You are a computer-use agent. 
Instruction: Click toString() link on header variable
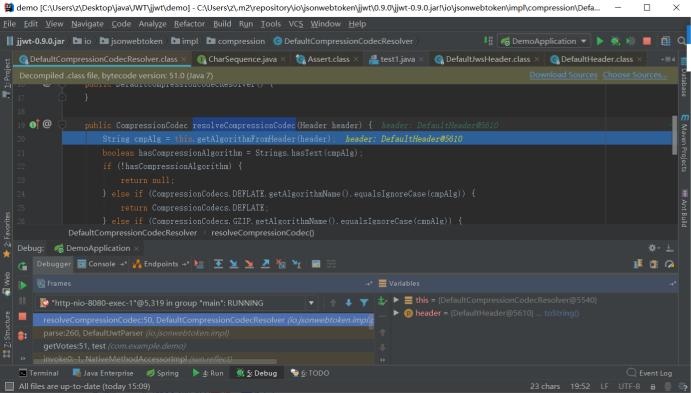pyautogui.click(x=561, y=313)
